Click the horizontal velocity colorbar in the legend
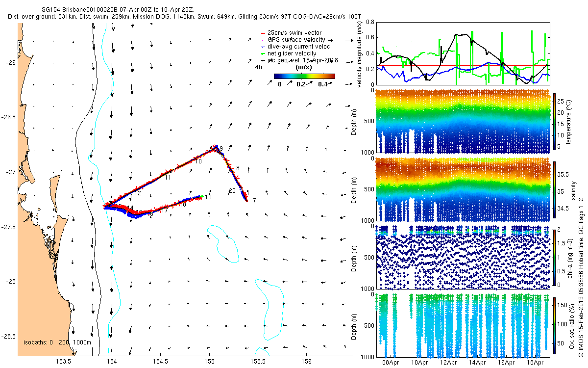This screenshot has height=368, width=588. point(304,77)
